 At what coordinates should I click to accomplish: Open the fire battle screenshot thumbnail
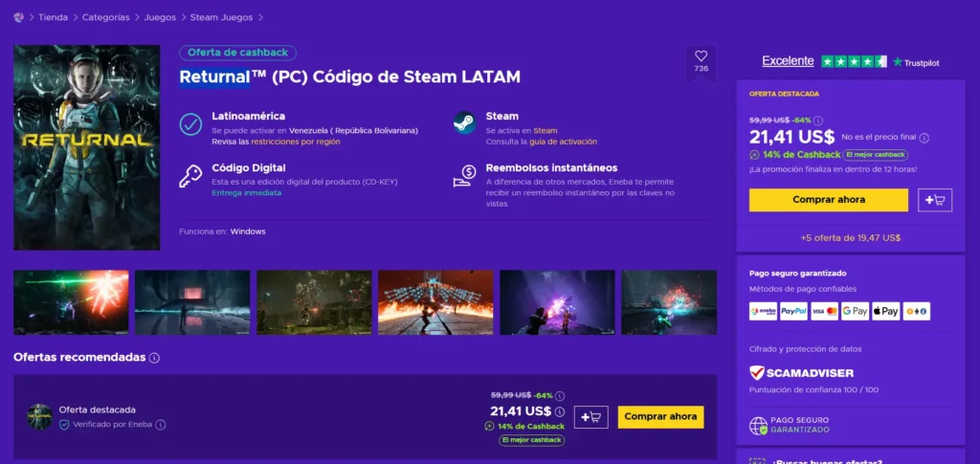pos(435,302)
